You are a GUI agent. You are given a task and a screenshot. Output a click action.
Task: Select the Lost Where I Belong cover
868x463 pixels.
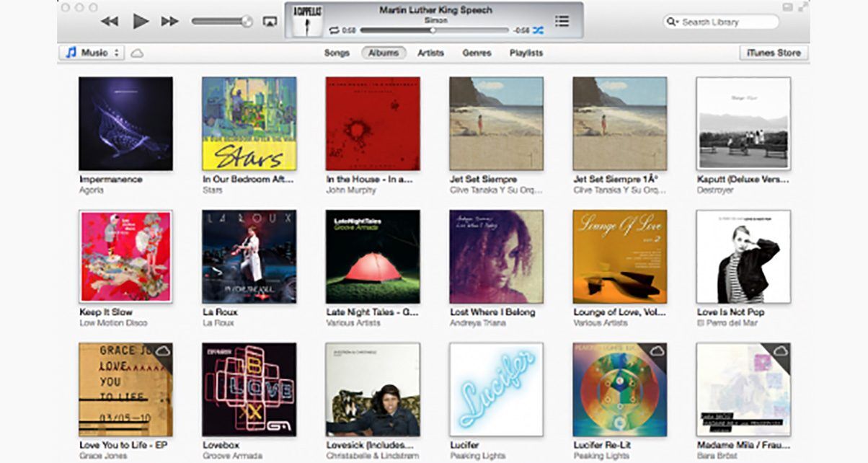(497, 256)
